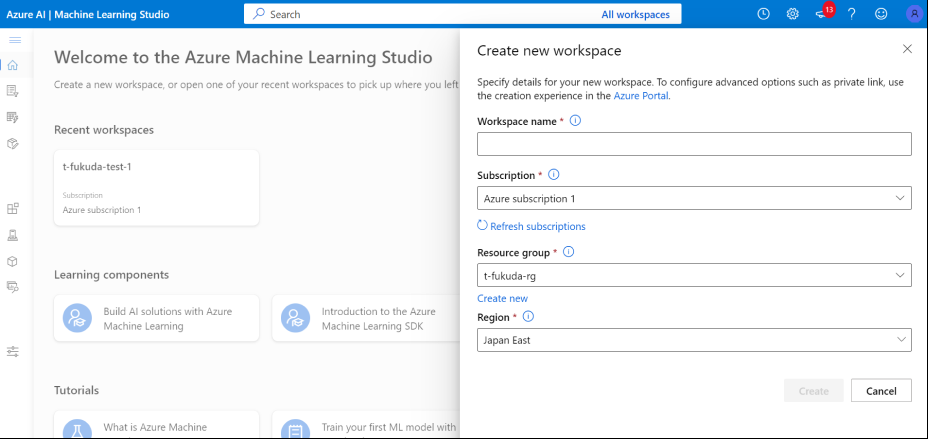Open the feedback smiley icon
928x439 pixels.
tap(881, 14)
